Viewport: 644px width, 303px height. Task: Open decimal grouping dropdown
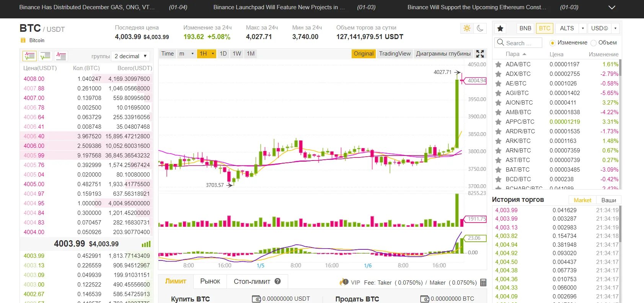[130, 56]
